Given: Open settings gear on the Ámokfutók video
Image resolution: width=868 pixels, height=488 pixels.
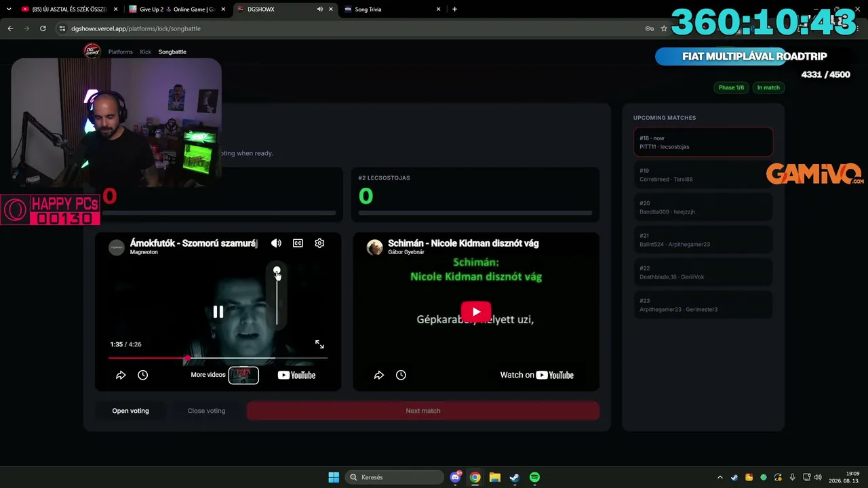Looking at the screenshot, I should [319, 243].
